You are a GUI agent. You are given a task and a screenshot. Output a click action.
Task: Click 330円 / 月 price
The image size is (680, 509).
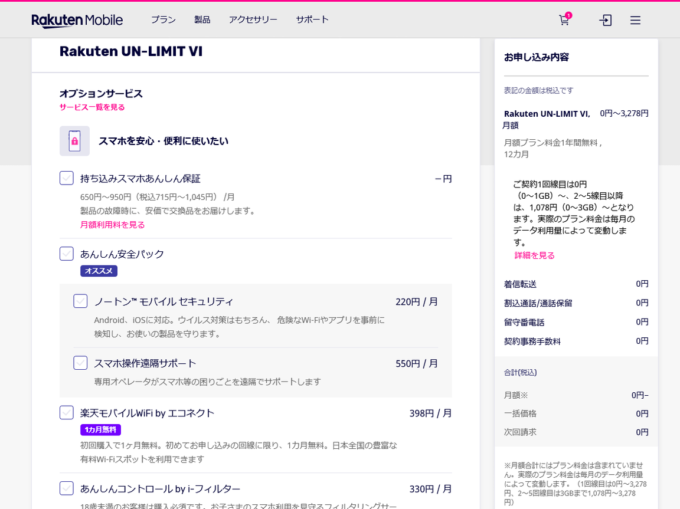431,489
